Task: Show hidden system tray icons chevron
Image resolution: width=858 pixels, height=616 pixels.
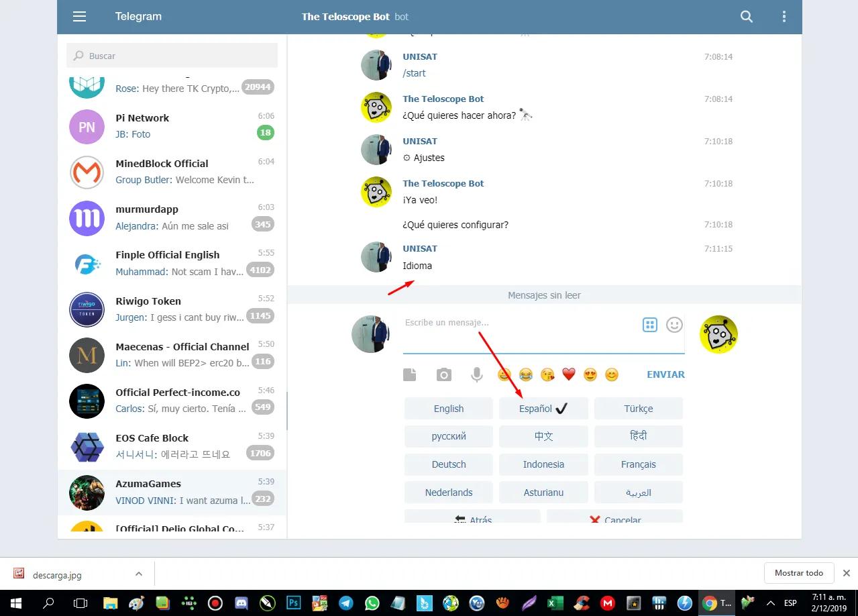Action: (x=771, y=603)
